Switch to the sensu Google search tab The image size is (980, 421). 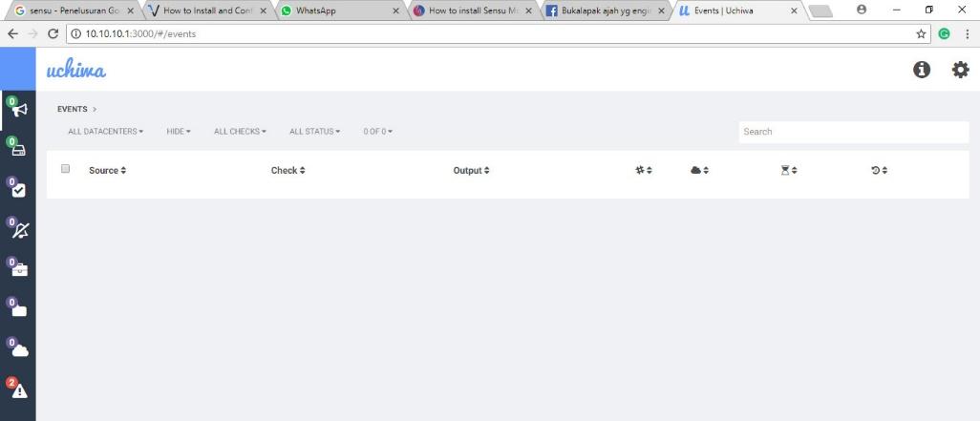[x=74, y=11]
